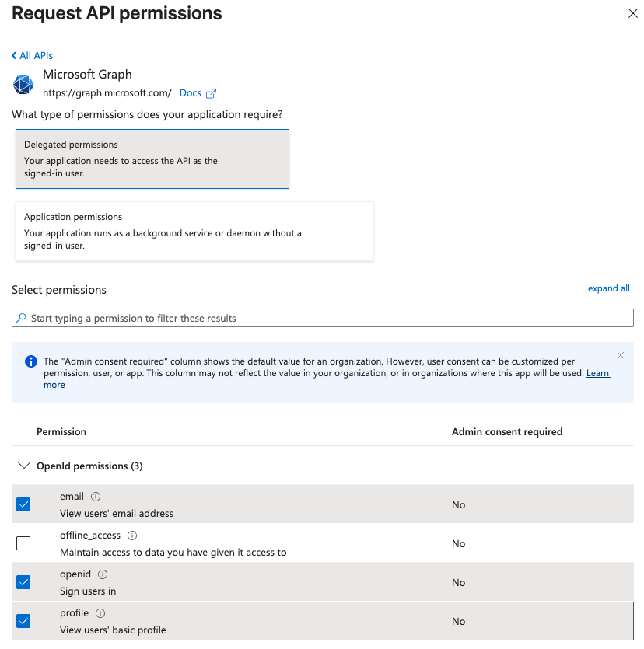Show info tooltip for offline_access permission
The height and width of the screenshot is (649, 644).
pyautogui.click(x=132, y=536)
